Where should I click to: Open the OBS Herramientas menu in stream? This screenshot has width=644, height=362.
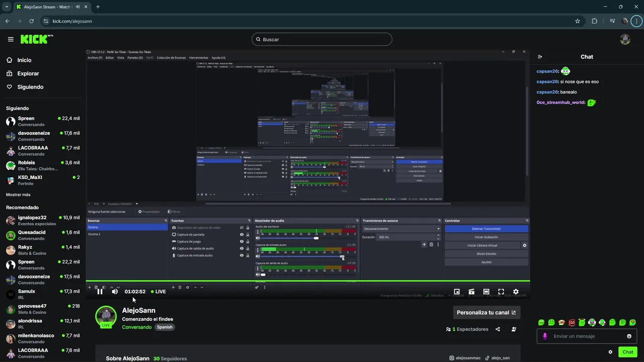click(x=199, y=58)
